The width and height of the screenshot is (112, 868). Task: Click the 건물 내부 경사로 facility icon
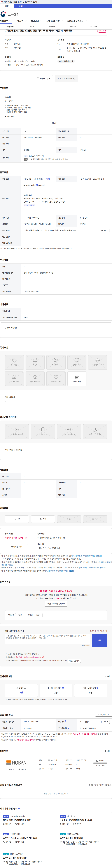95,431
